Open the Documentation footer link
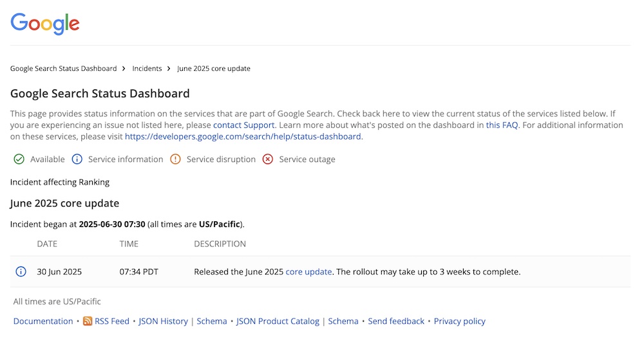 tap(43, 321)
